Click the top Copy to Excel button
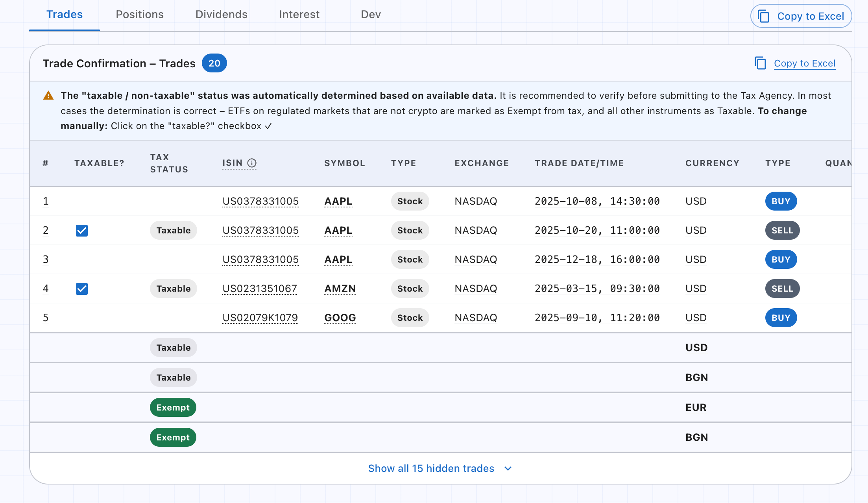This screenshot has height=503, width=868. (x=801, y=16)
